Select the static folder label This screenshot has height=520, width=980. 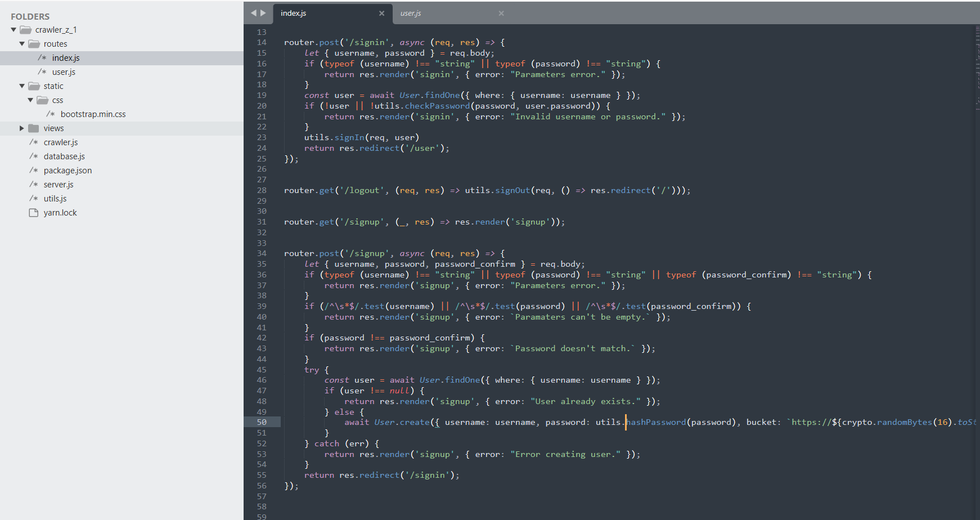pyautogui.click(x=53, y=86)
